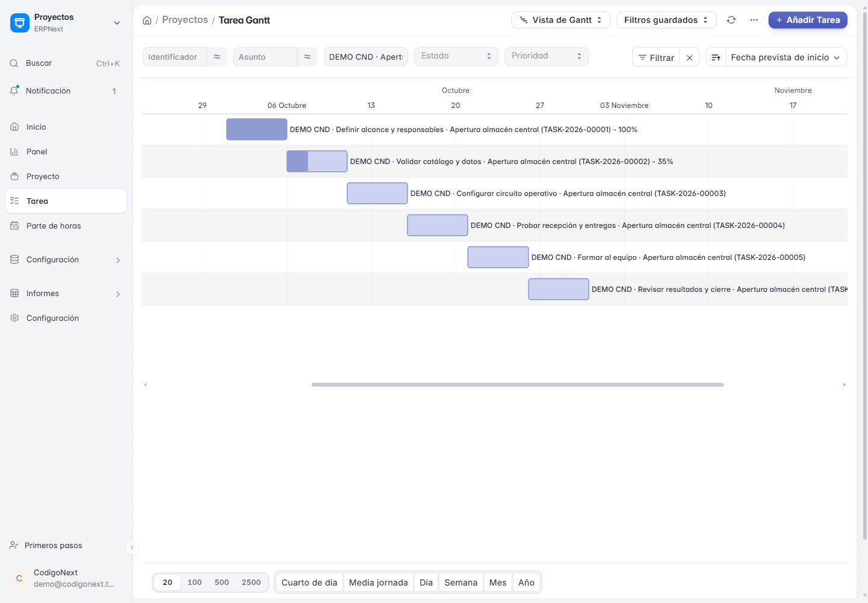Open Configuración with the gear icon
This screenshot has width=868, height=603.
tap(66, 318)
